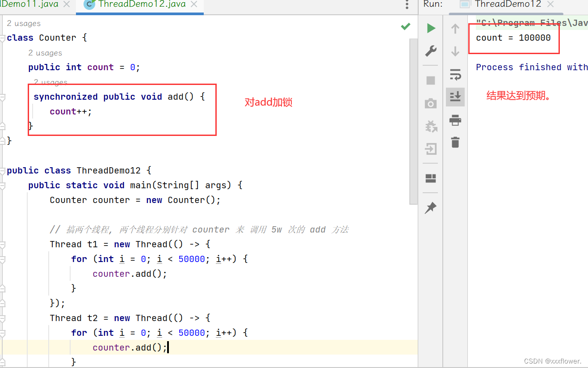Click the C:\Program Files\Jav command line
Screen dimensions: 588x368
tap(532, 23)
